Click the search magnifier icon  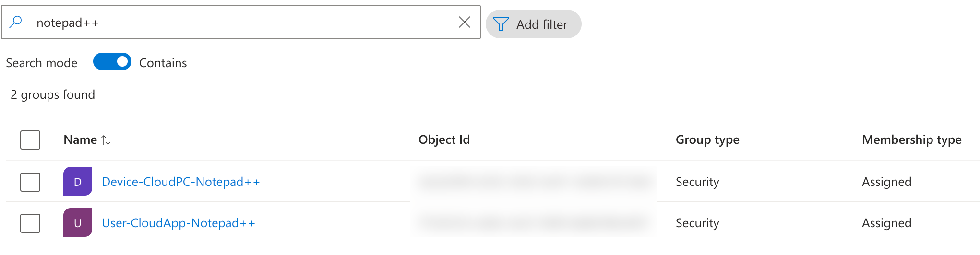coord(16,22)
